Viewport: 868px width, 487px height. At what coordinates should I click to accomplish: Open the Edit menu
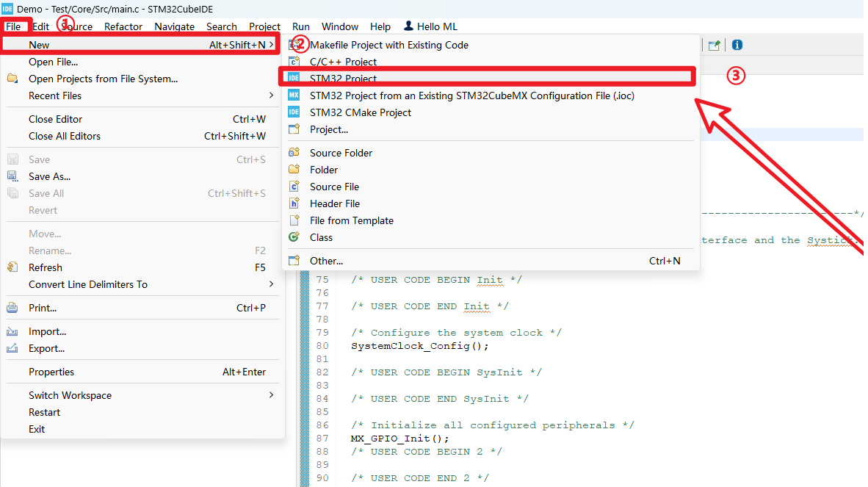coord(40,26)
